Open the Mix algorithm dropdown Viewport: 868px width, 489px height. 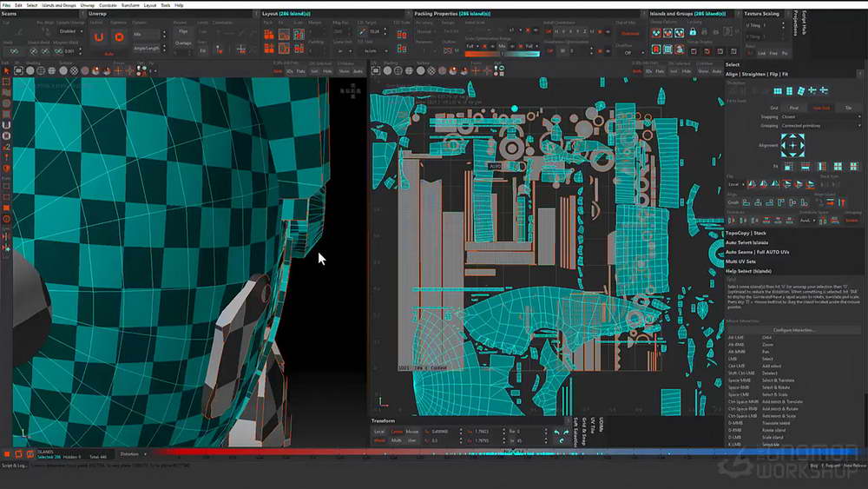coord(148,35)
